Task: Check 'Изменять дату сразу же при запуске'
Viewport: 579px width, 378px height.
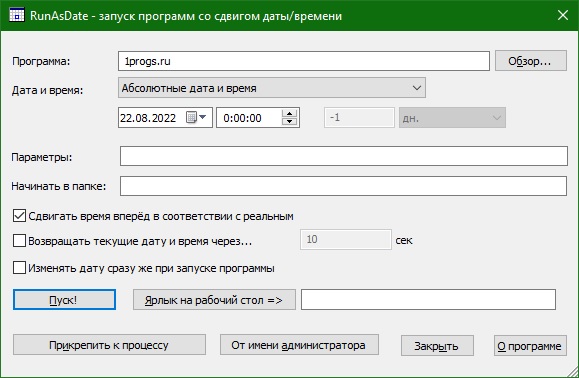Action: click(x=19, y=268)
